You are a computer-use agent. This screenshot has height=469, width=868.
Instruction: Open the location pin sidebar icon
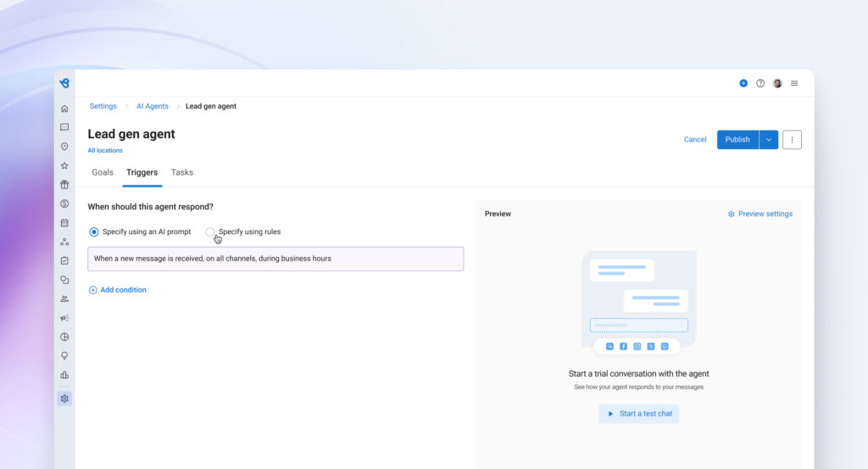click(x=64, y=147)
